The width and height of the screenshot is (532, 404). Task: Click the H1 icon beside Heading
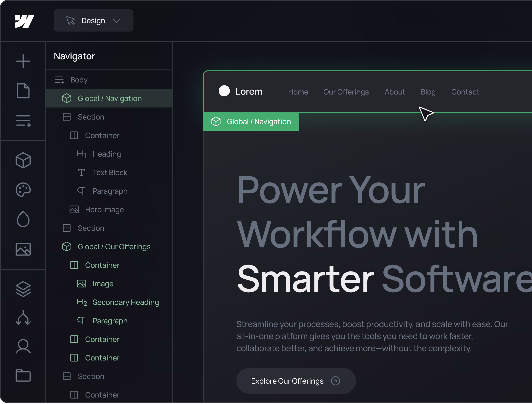pos(82,154)
